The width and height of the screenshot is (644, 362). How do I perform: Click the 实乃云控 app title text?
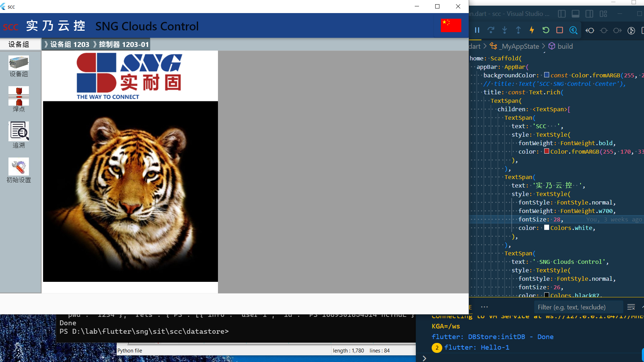pyautogui.click(x=56, y=26)
